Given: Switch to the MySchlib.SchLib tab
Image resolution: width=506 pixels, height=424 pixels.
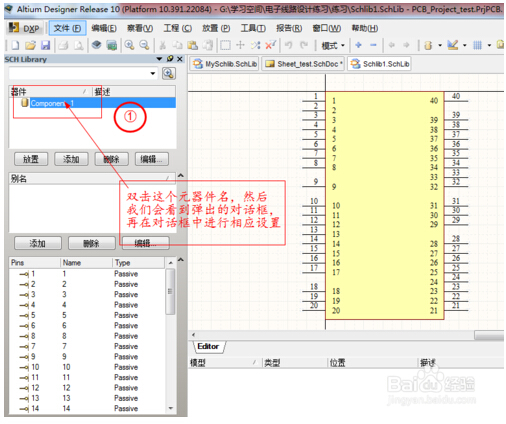Looking at the screenshot, I should [225, 64].
